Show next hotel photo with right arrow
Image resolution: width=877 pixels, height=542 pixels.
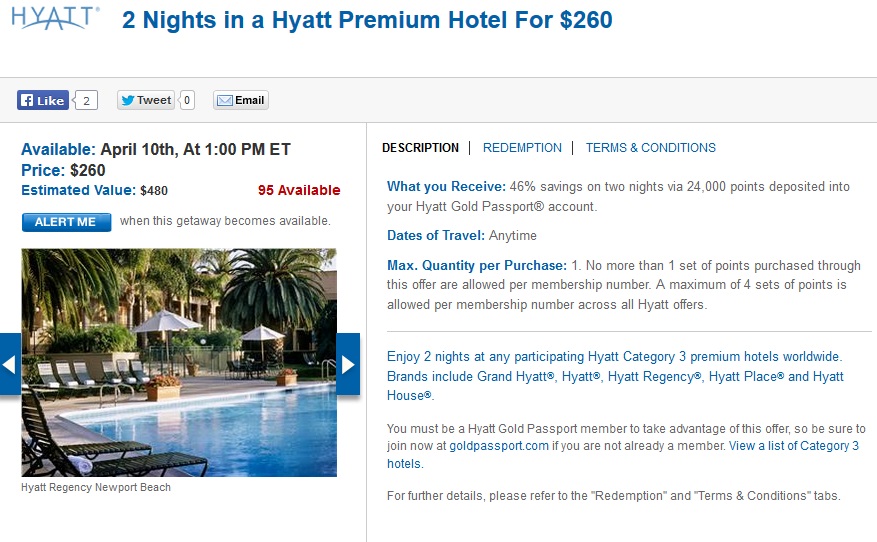(348, 364)
